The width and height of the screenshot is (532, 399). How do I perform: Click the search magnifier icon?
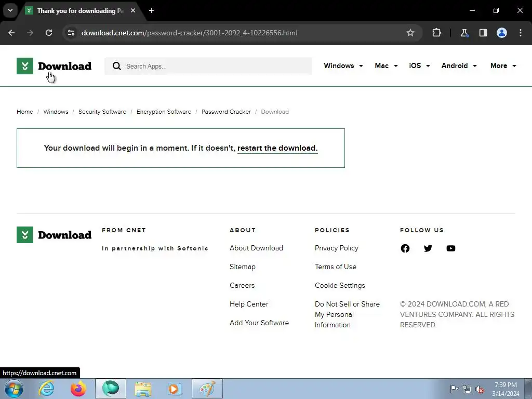coord(117,66)
